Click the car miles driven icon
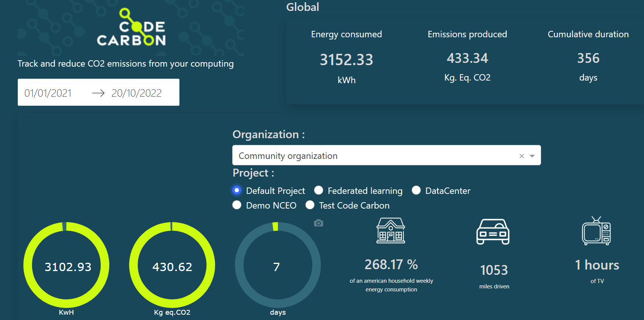This screenshot has height=320, width=644. (x=493, y=232)
